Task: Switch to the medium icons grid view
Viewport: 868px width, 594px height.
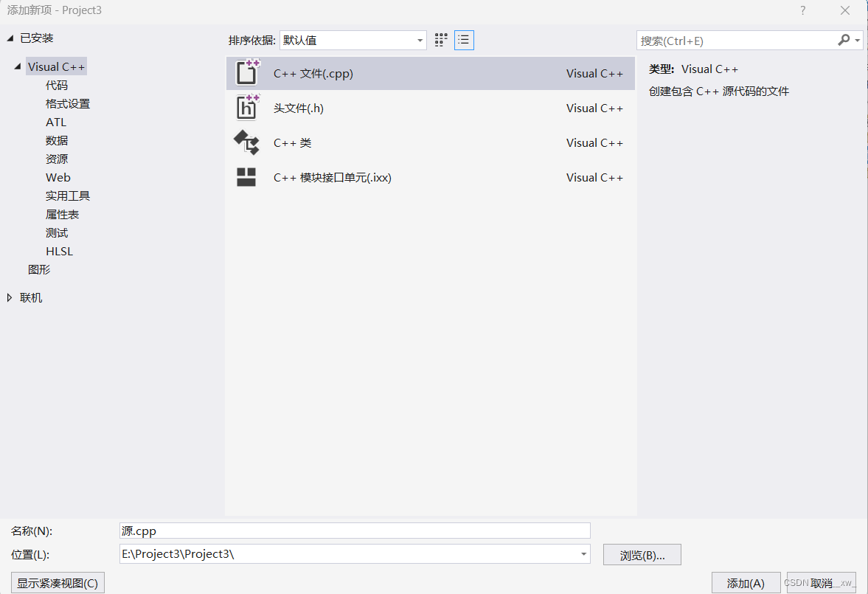Action: coord(441,40)
